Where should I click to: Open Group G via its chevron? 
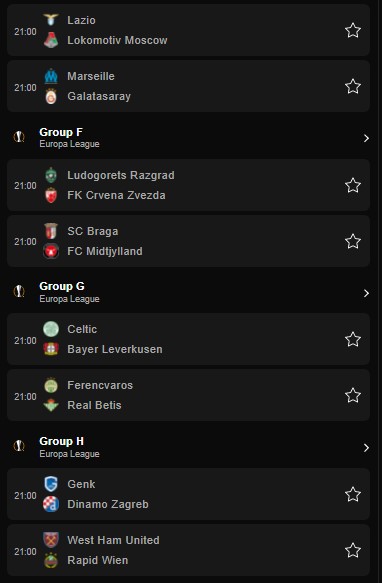pos(366,293)
